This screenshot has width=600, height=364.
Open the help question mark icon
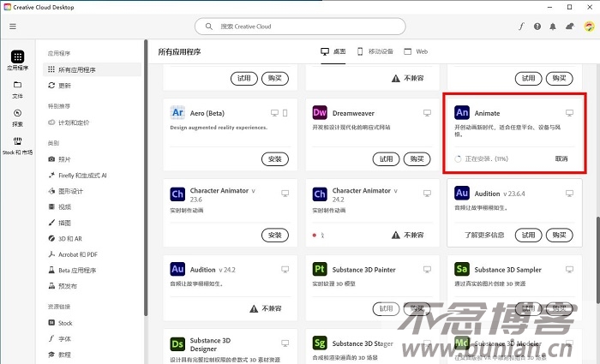point(537,27)
